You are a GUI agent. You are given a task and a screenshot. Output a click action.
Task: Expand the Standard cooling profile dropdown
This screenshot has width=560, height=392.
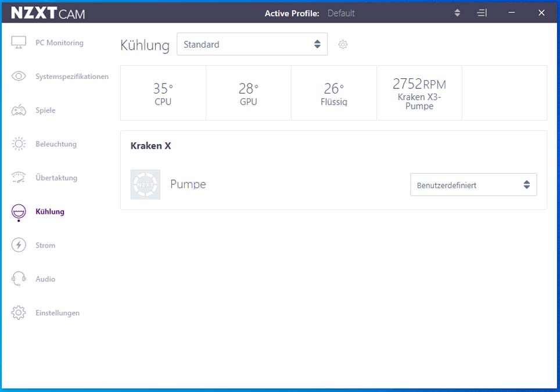(252, 44)
